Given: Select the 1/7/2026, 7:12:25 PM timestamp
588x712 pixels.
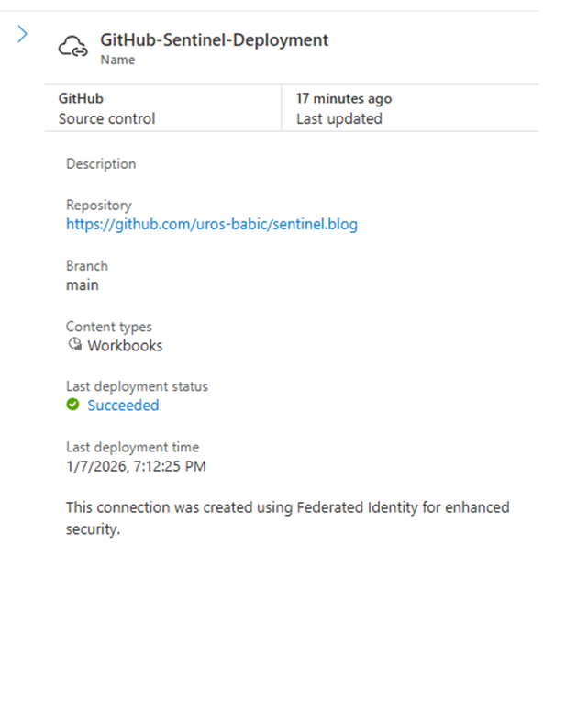Looking at the screenshot, I should click(136, 466).
